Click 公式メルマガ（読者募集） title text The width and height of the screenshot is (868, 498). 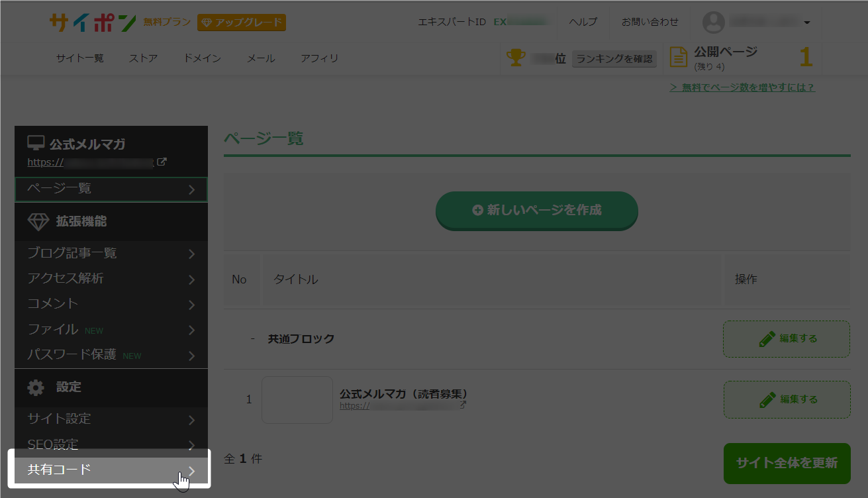tap(404, 393)
